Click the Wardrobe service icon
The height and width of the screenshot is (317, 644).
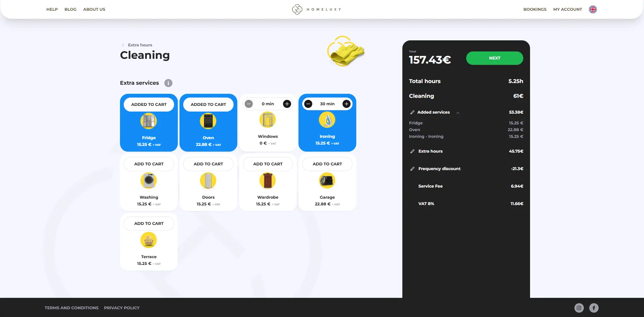tap(268, 181)
